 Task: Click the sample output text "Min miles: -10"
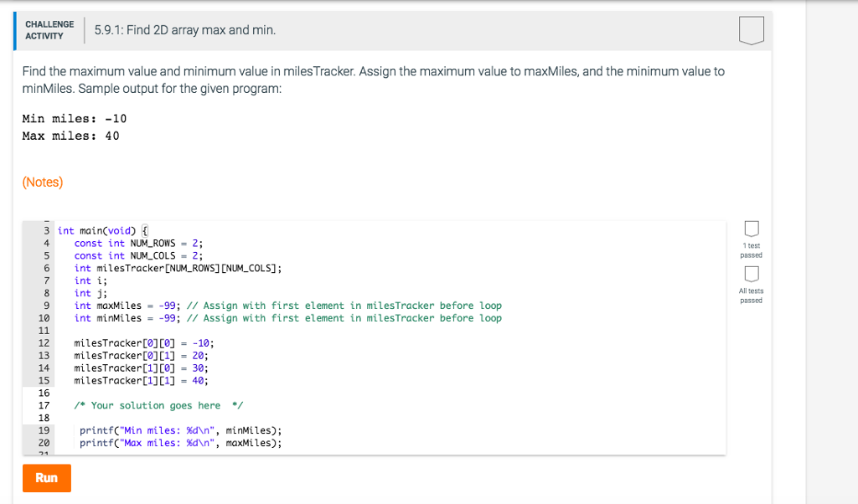tap(73, 118)
